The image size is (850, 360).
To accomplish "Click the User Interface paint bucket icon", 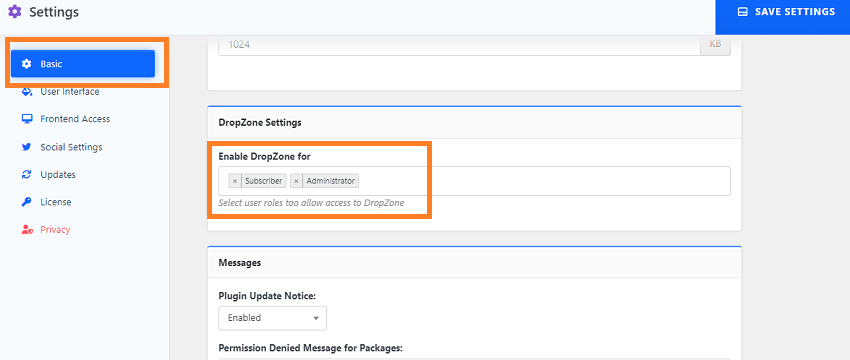I will 27,92.
